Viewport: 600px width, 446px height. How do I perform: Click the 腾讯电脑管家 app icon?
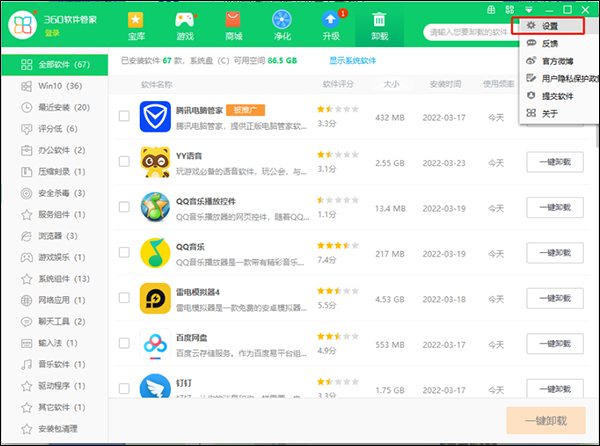[155, 117]
